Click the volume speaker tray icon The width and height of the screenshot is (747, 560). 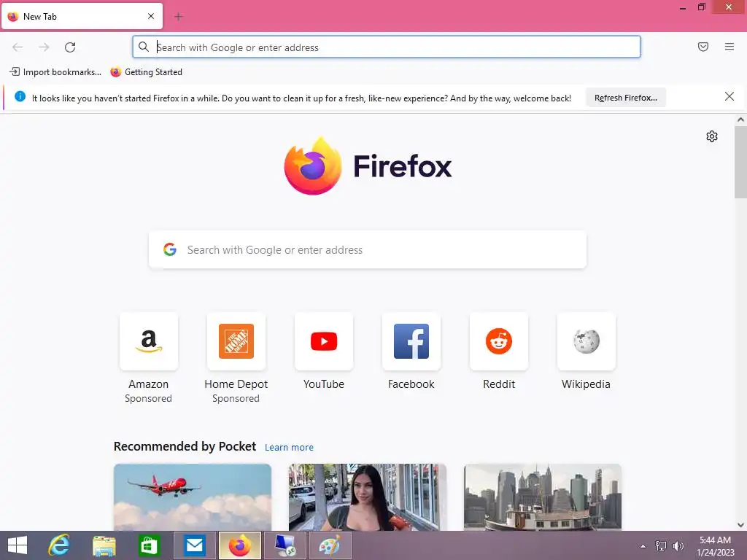(x=678, y=546)
